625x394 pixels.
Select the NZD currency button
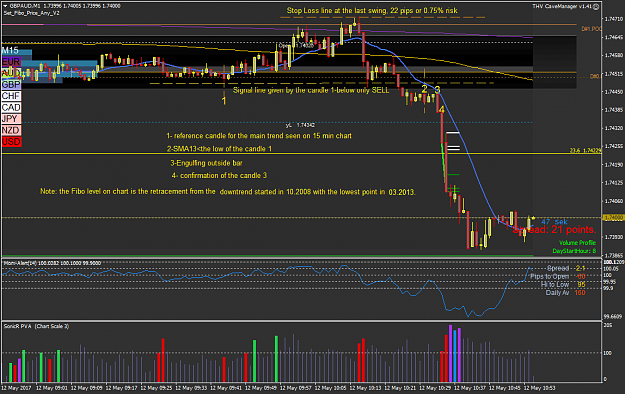click(x=11, y=130)
